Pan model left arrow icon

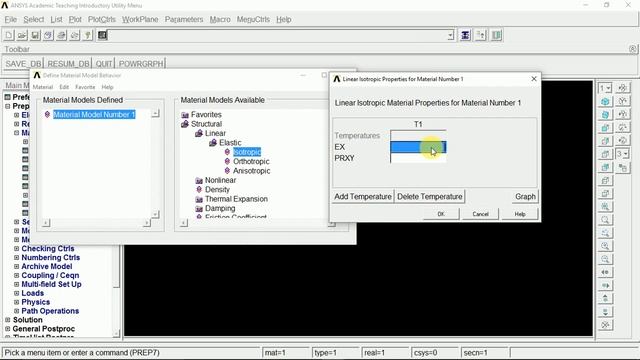(x=605, y=272)
